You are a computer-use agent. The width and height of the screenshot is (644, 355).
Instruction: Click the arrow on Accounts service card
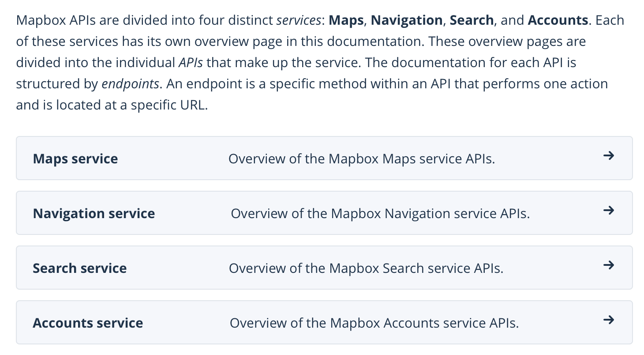(608, 320)
